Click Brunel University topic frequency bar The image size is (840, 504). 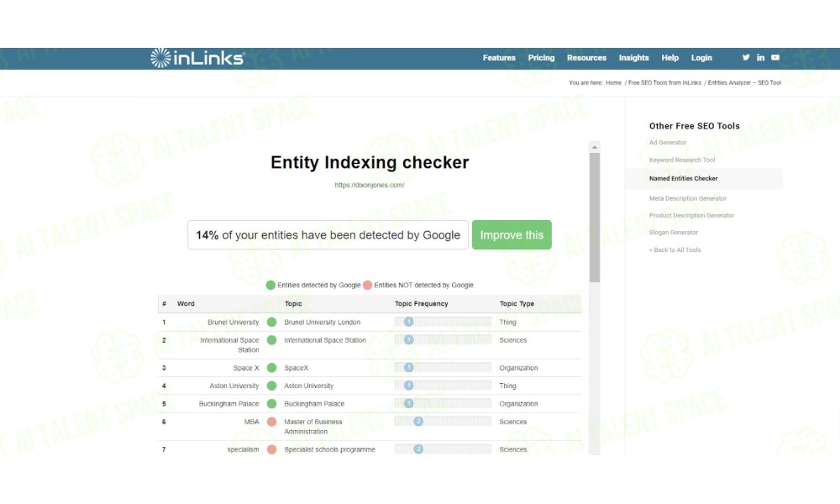(x=443, y=322)
